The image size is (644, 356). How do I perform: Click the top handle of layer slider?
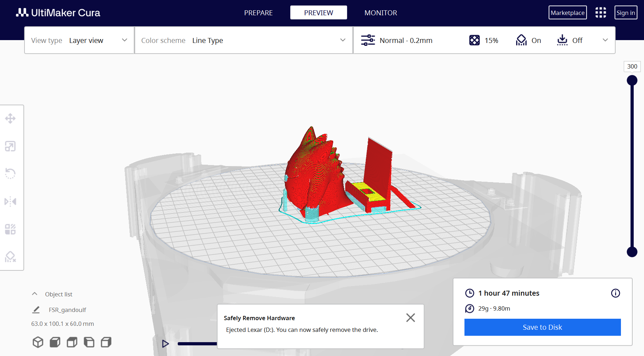(x=632, y=81)
